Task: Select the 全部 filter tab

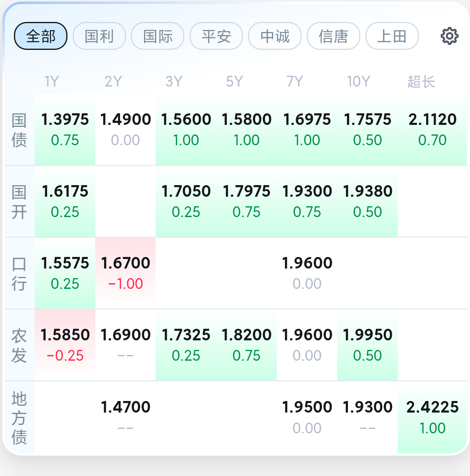Action: click(41, 36)
